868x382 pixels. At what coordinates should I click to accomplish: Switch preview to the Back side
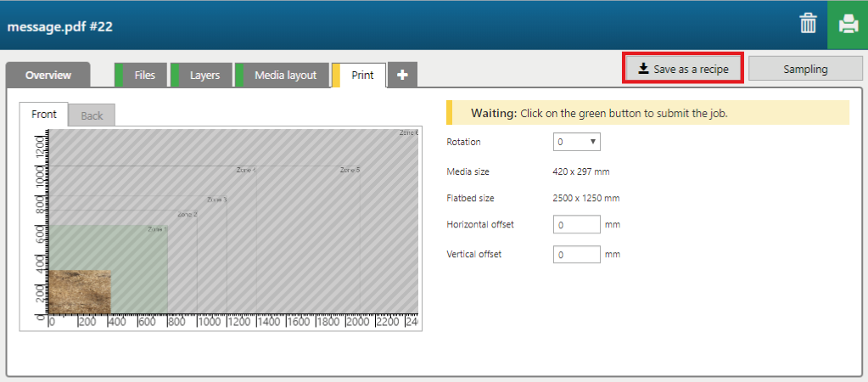[92, 115]
